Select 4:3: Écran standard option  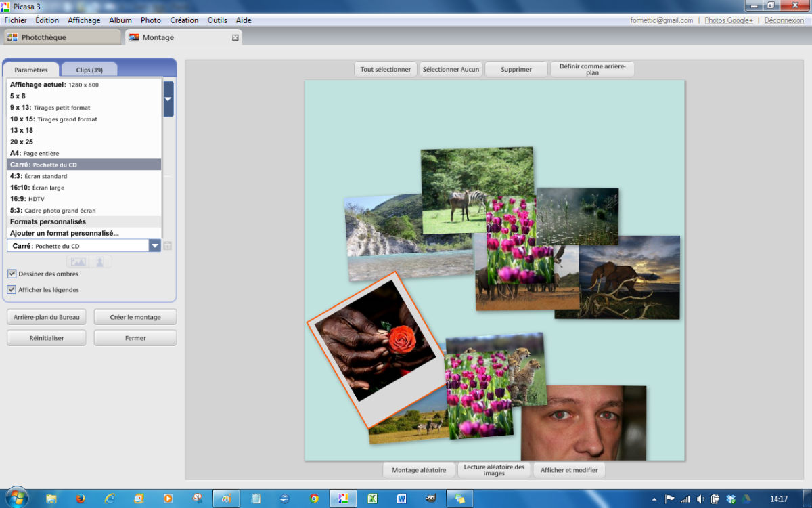point(84,176)
